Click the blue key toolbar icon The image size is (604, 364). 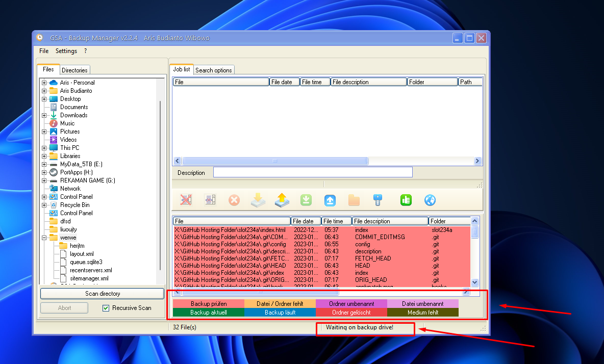[378, 200]
